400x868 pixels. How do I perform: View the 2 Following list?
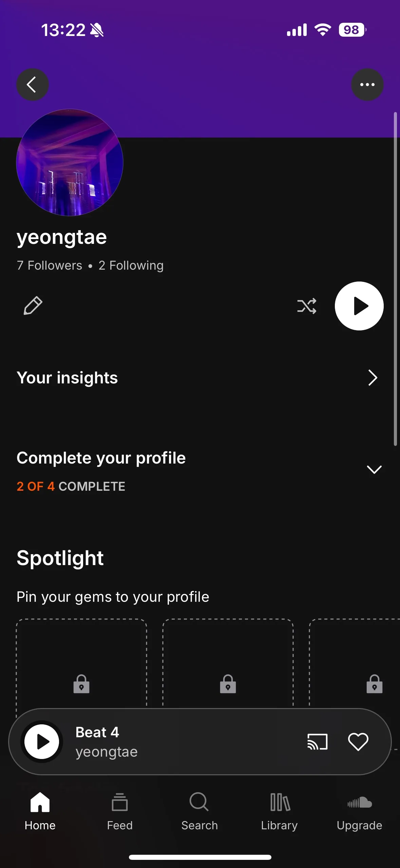[x=131, y=266]
